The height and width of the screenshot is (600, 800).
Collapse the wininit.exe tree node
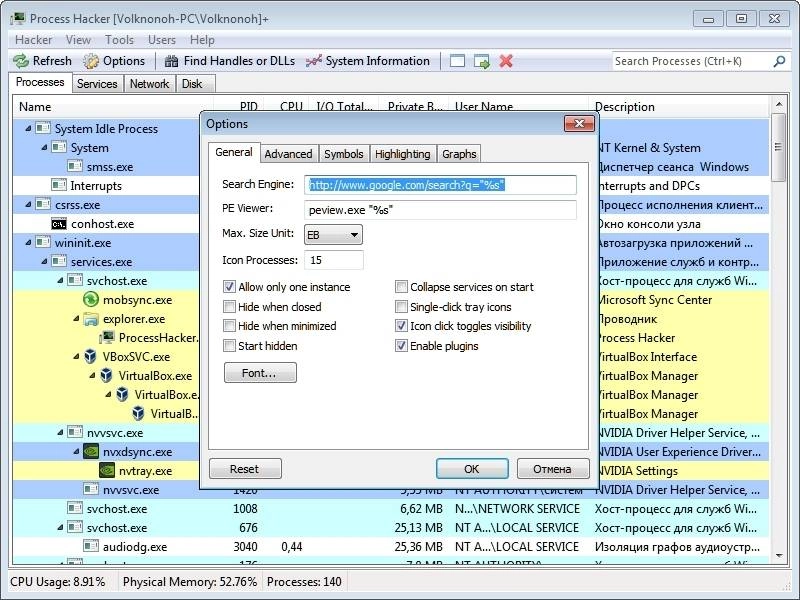tap(28, 243)
